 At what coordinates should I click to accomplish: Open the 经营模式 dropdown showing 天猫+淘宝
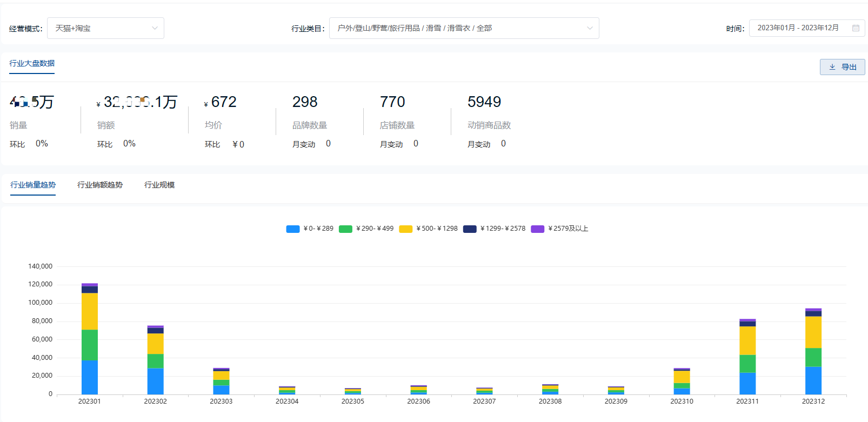coord(105,28)
